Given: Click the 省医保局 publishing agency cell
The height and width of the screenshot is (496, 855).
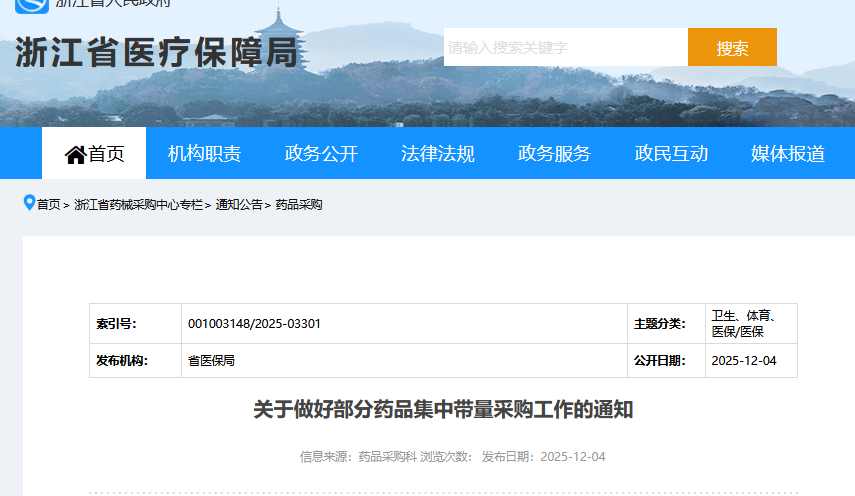Looking at the screenshot, I should (x=211, y=361).
